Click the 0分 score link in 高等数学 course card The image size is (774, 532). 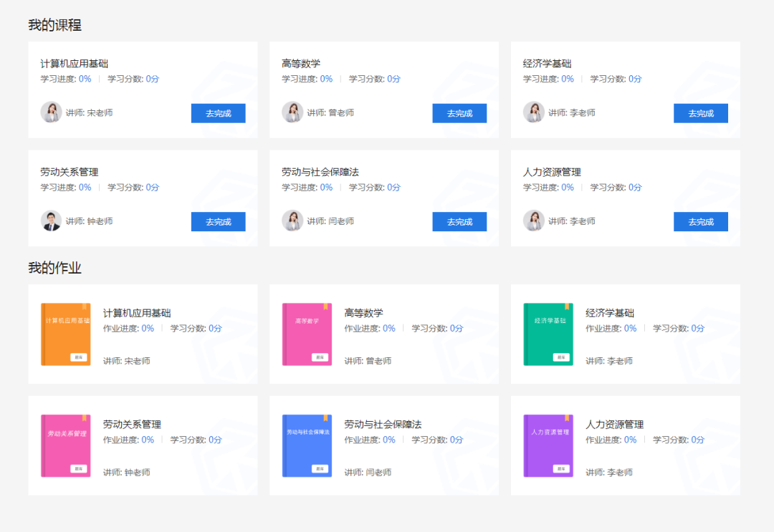392,79
